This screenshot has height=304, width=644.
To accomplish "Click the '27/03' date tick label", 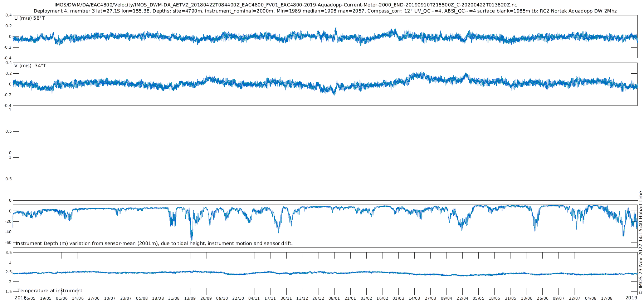I will tap(430, 298).
